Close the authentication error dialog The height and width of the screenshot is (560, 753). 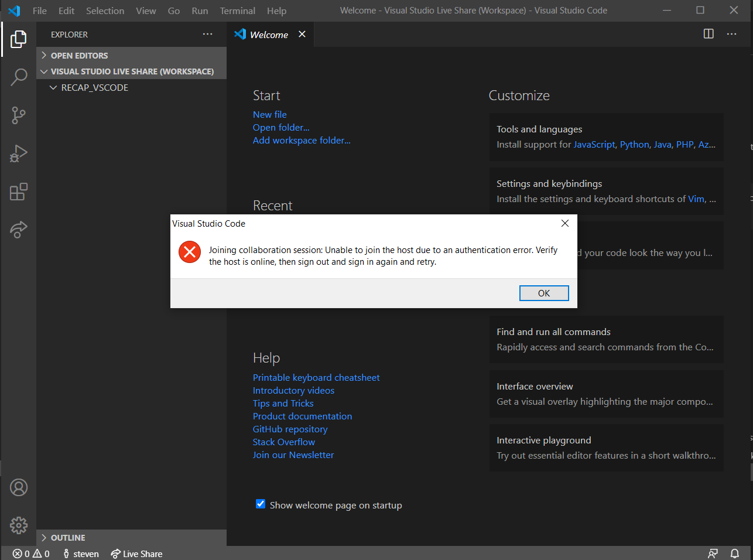(565, 223)
